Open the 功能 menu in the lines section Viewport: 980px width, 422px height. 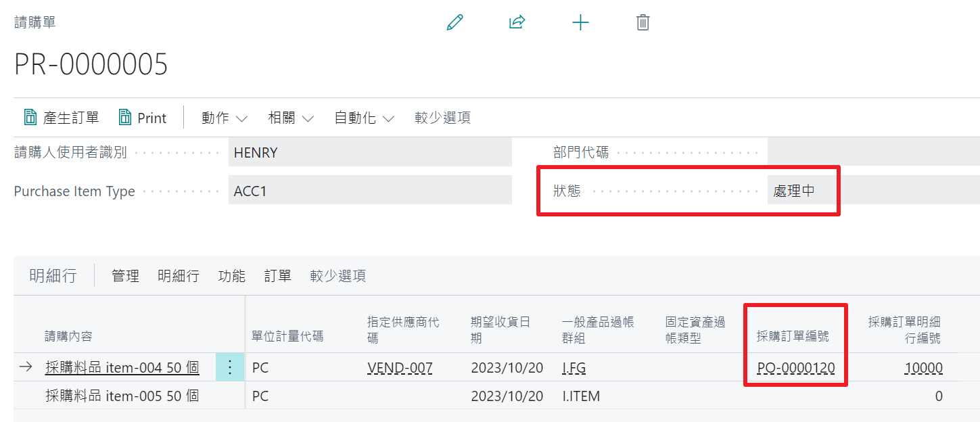(231, 276)
